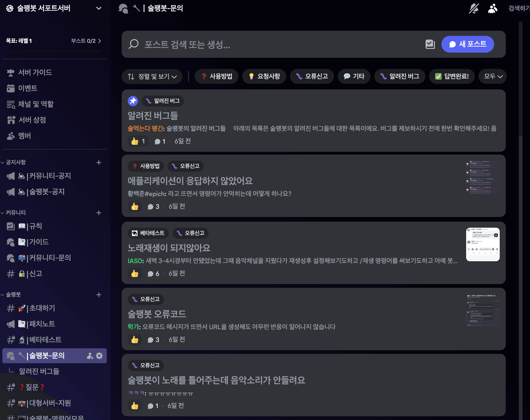Open the 멤버 list page
Image resolution: width=530 pixels, height=420 pixels.
[54, 136]
